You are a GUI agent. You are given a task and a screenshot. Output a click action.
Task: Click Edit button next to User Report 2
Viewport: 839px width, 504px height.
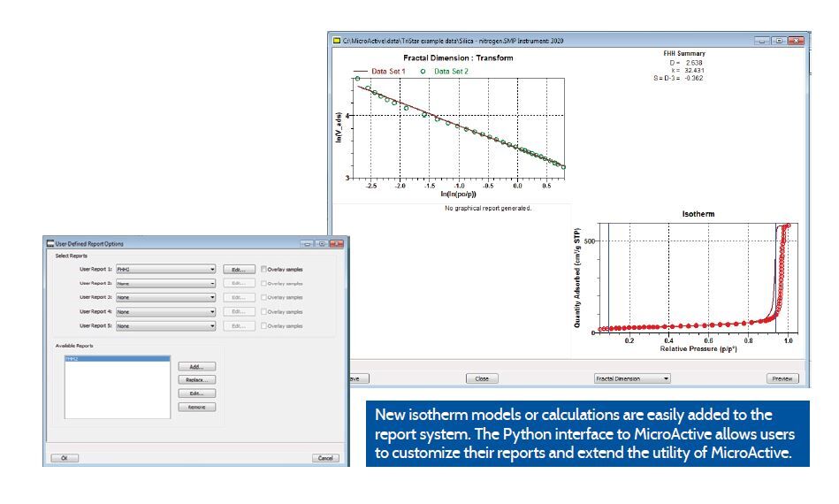point(239,283)
